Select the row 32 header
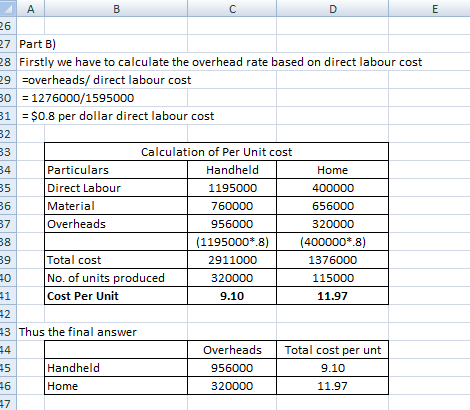470x410 pixels. pos(7,134)
